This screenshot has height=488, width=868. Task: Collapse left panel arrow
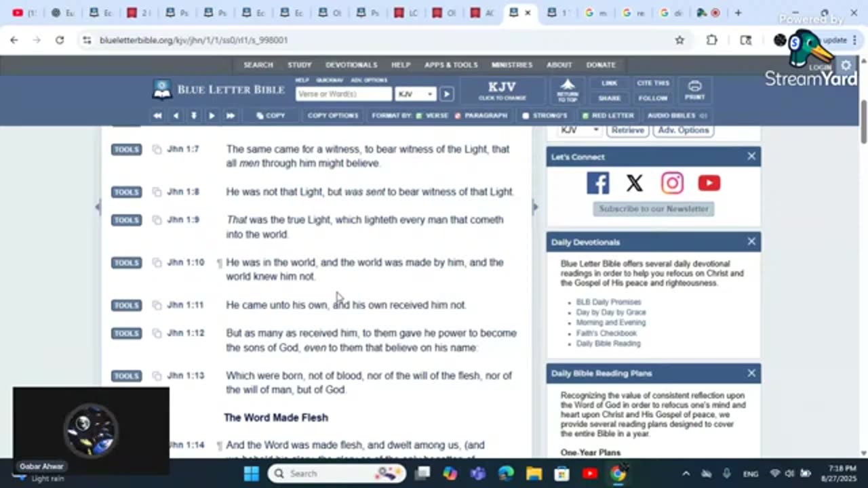pos(98,207)
